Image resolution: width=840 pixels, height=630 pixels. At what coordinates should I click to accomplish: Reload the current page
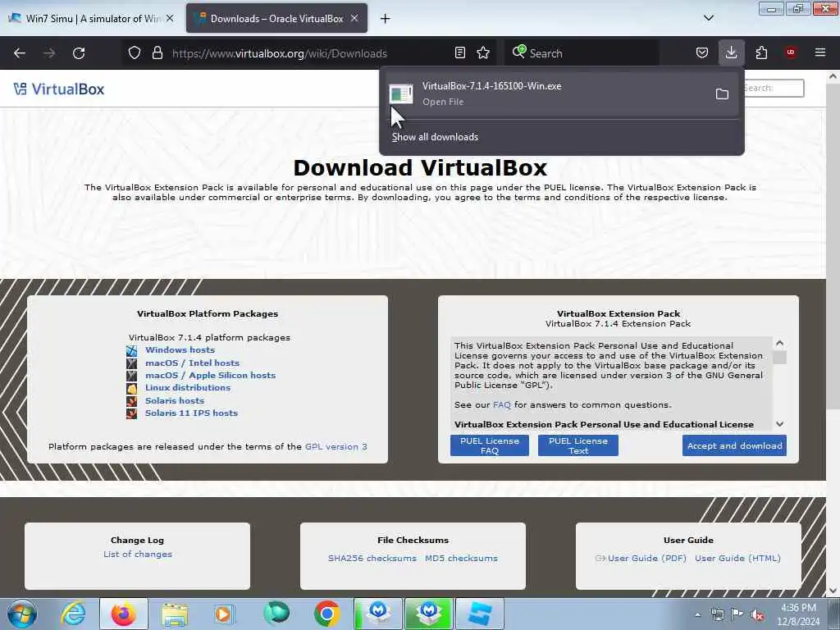point(79,53)
